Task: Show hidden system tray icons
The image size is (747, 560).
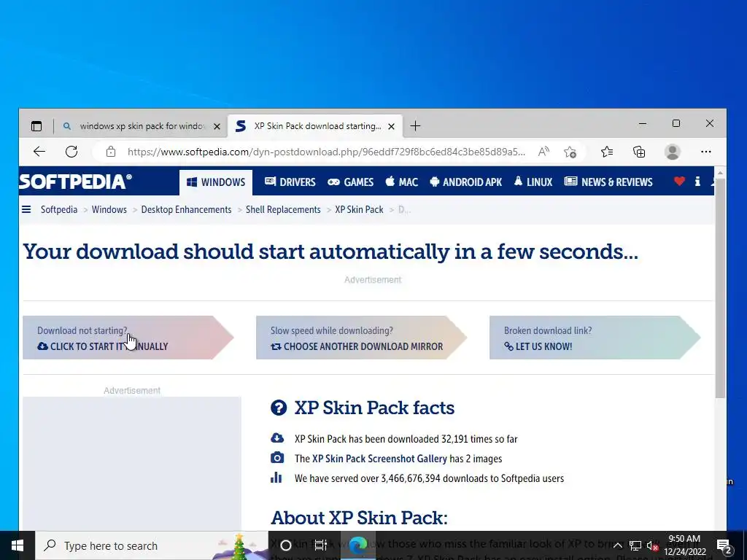Action: (617, 545)
